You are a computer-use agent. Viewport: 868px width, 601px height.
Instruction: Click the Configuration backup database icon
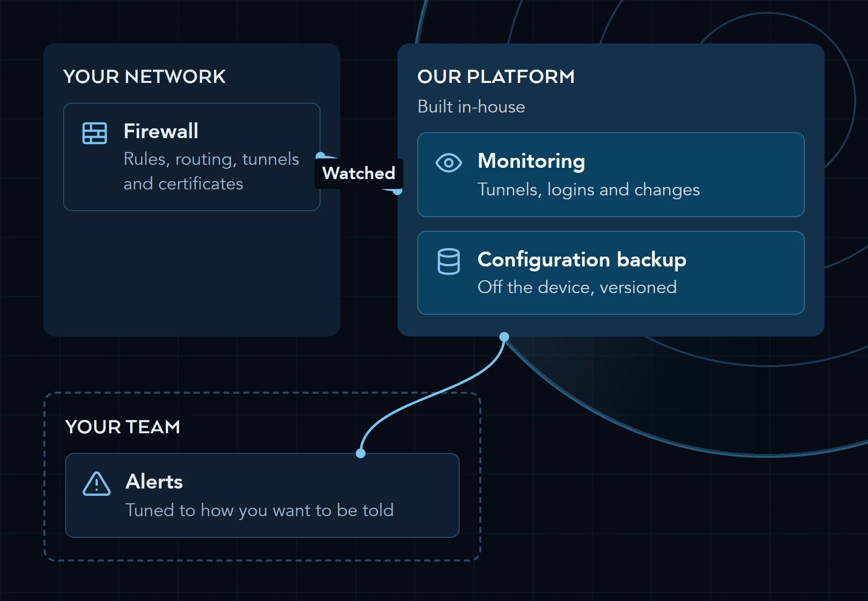(449, 261)
